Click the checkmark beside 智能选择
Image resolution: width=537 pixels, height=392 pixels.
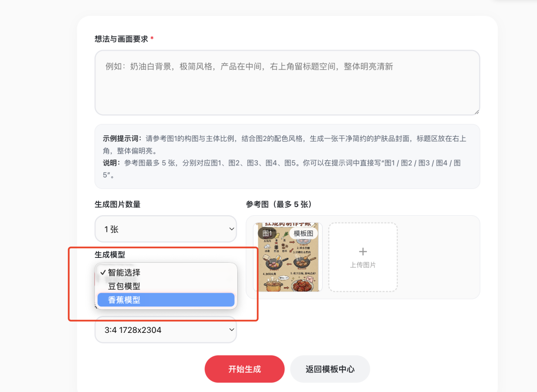(102, 272)
